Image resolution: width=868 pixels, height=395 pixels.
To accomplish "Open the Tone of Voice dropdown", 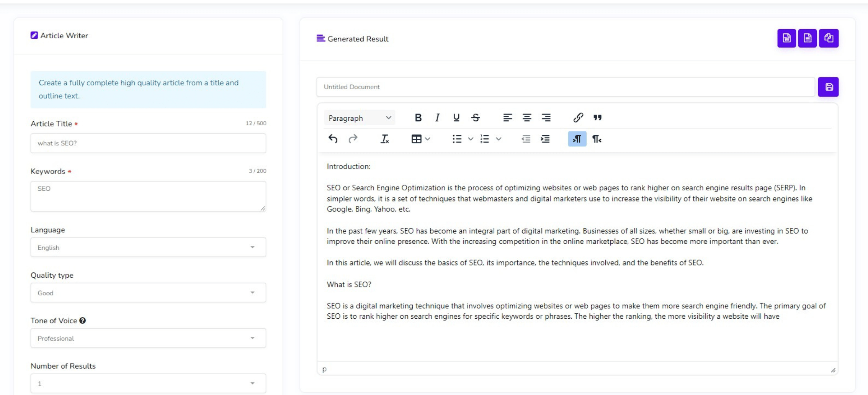I will [148, 338].
